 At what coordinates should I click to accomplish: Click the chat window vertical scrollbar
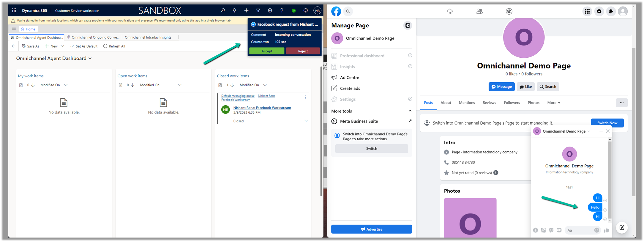(610, 178)
